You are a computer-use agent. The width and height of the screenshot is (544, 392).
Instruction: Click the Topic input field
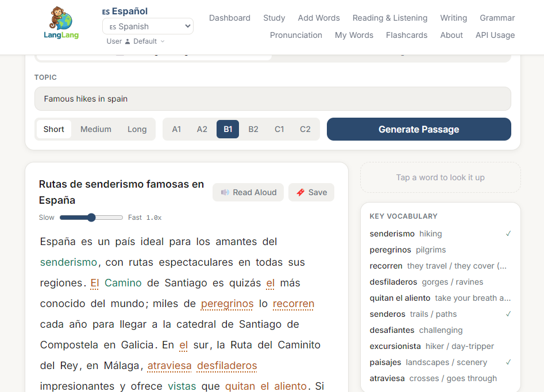pos(273,99)
